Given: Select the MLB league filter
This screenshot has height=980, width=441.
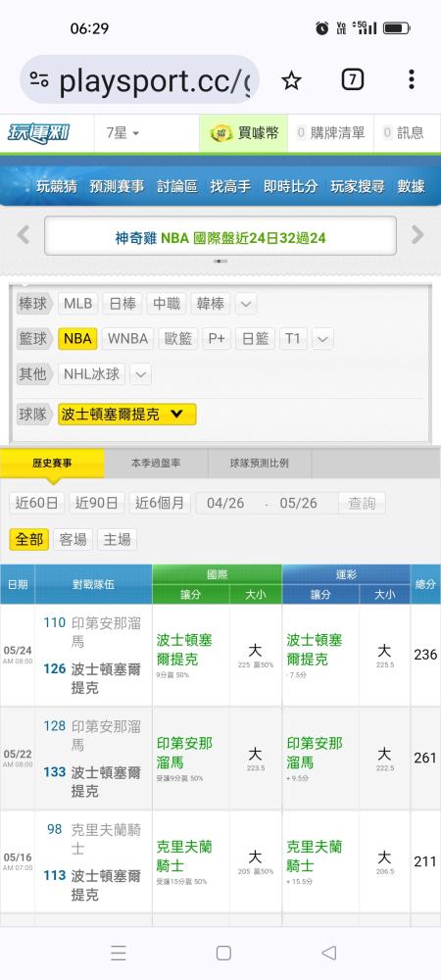Looking at the screenshot, I should 77,304.
